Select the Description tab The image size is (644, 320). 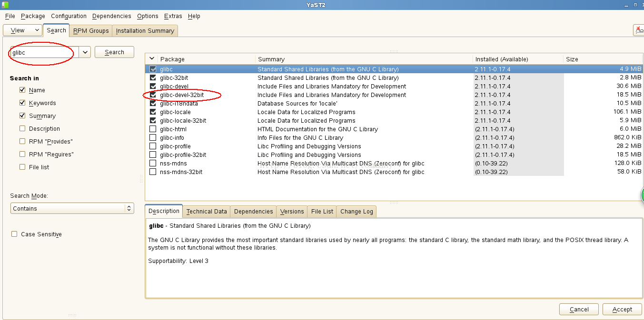pos(164,211)
